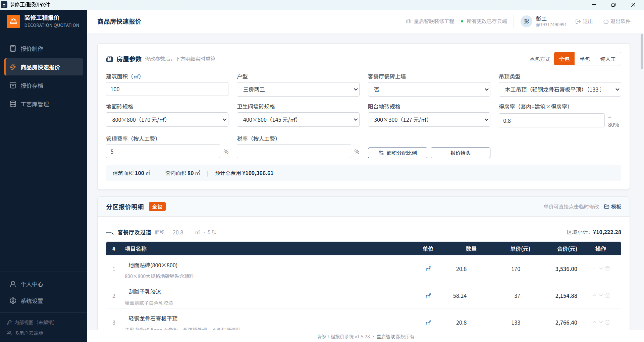Open the 卫生间墙砖规格 dropdown
The width and height of the screenshot is (644, 342).
(298, 120)
